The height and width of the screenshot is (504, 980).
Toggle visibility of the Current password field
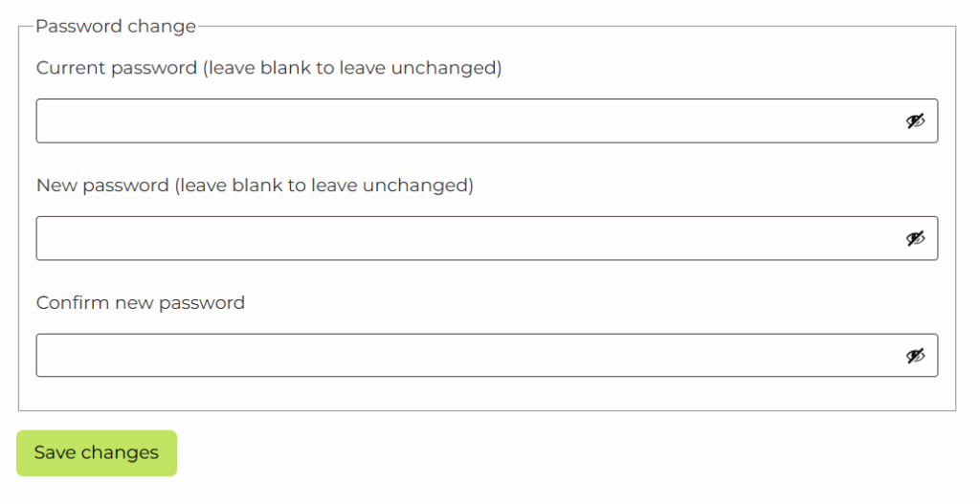pyautogui.click(x=916, y=121)
